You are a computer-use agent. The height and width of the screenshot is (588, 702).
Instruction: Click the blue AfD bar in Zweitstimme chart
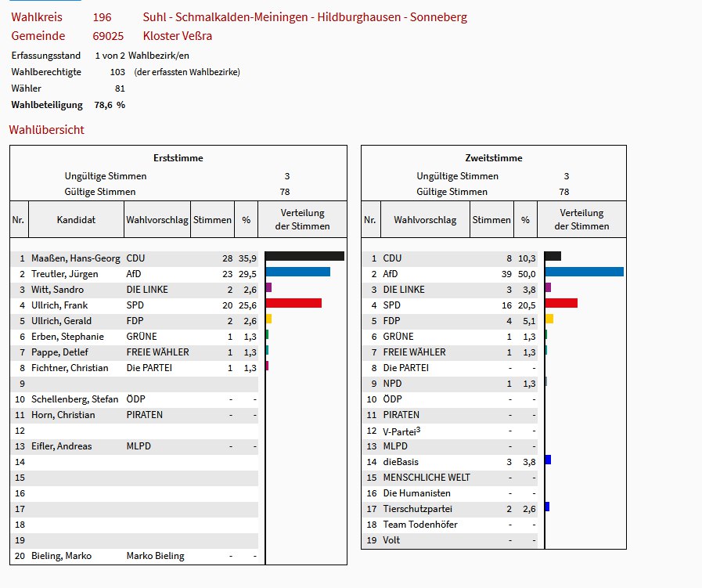pos(585,272)
